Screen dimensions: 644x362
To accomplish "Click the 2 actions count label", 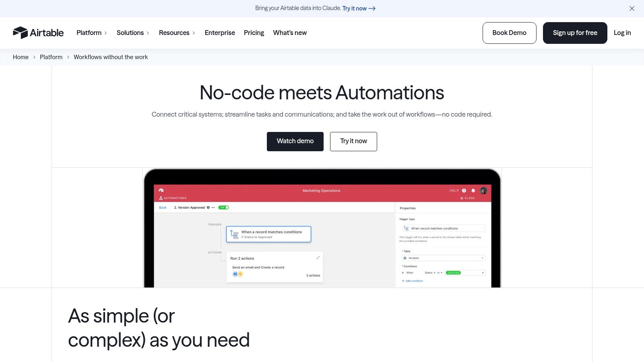I will coord(313,276).
